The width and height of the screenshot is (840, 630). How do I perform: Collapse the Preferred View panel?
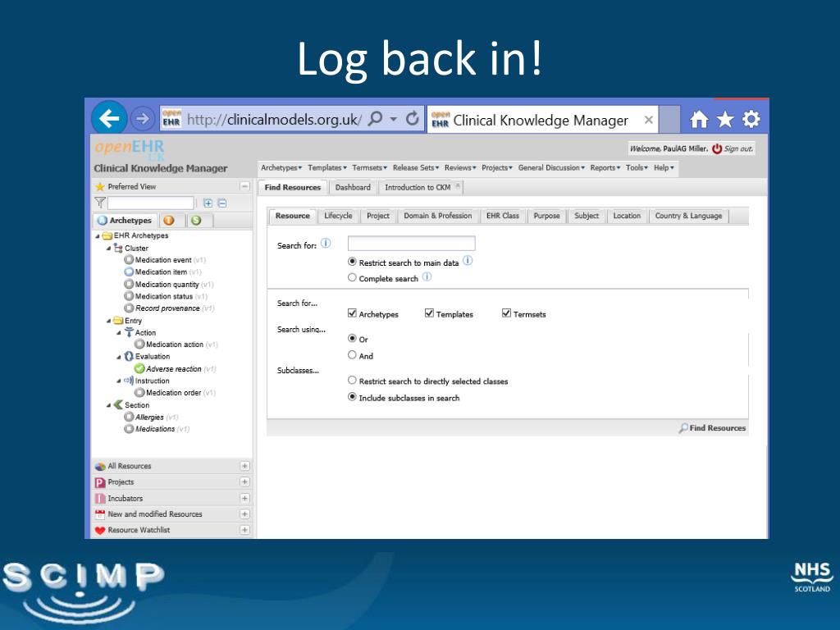click(x=244, y=186)
